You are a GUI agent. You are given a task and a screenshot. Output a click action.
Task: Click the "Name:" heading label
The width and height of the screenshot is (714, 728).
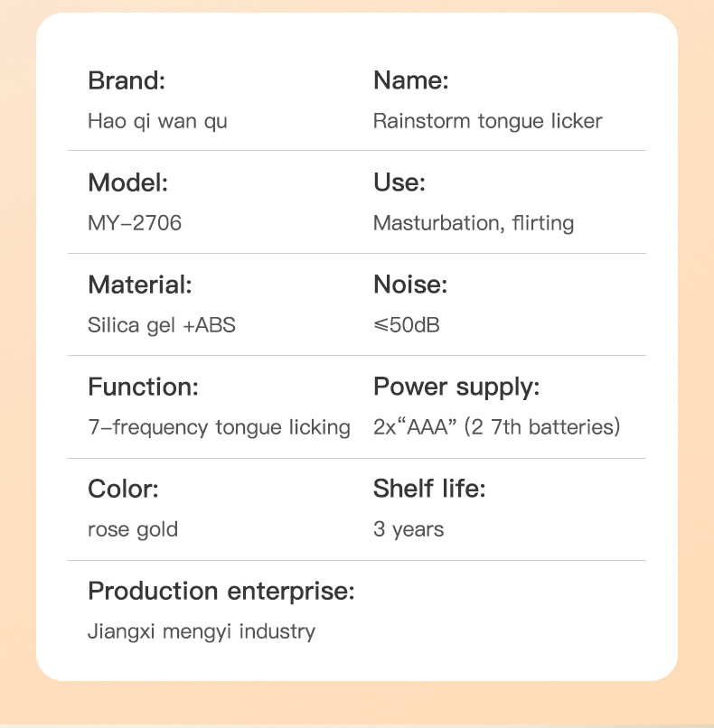410,80
